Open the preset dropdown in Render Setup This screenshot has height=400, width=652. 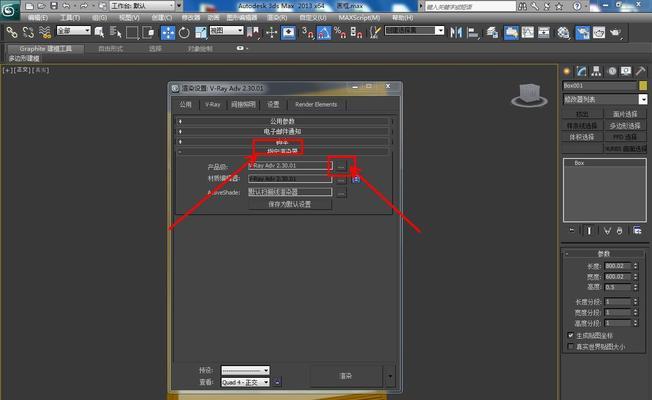(x=245, y=370)
